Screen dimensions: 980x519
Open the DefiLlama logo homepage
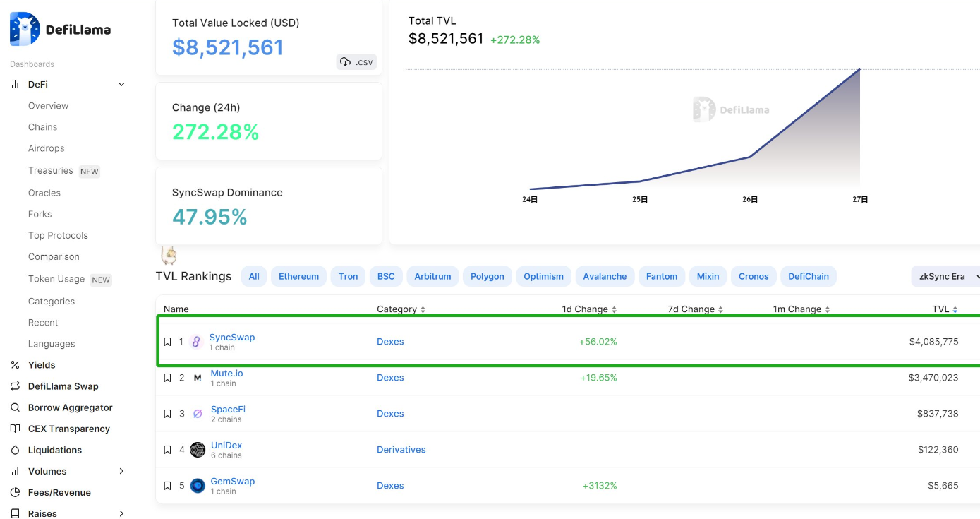pyautogui.click(x=60, y=29)
